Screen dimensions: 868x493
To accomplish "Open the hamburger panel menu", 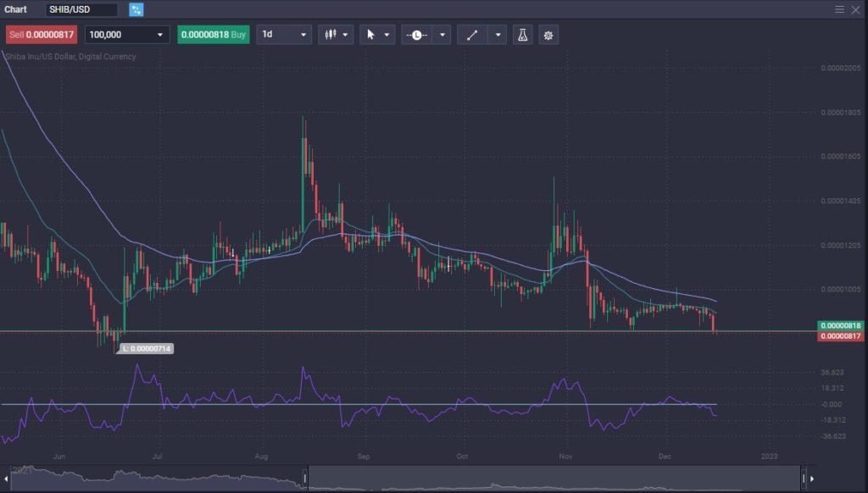I will click(839, 9).
